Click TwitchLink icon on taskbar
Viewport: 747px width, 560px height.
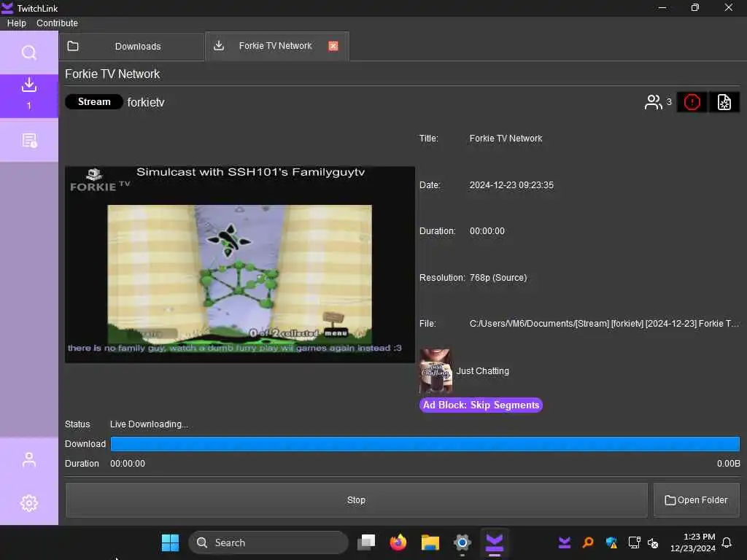tap(494, 542)
